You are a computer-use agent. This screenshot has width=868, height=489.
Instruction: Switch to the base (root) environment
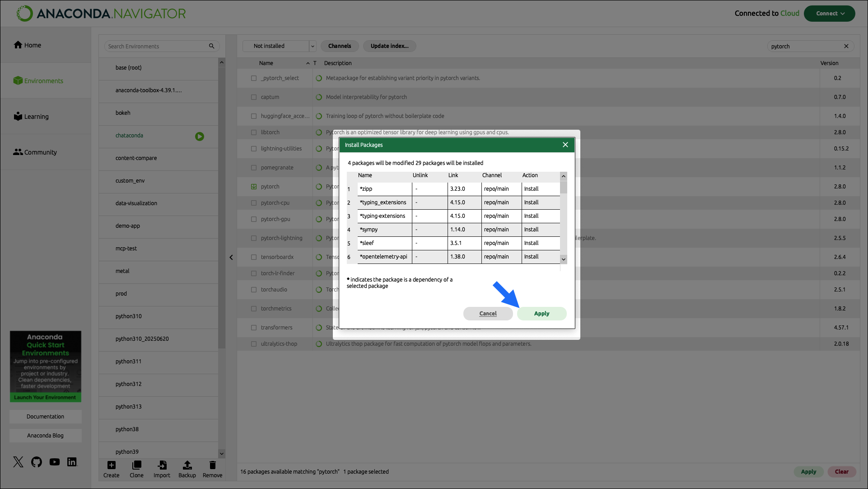click(128, 67)
